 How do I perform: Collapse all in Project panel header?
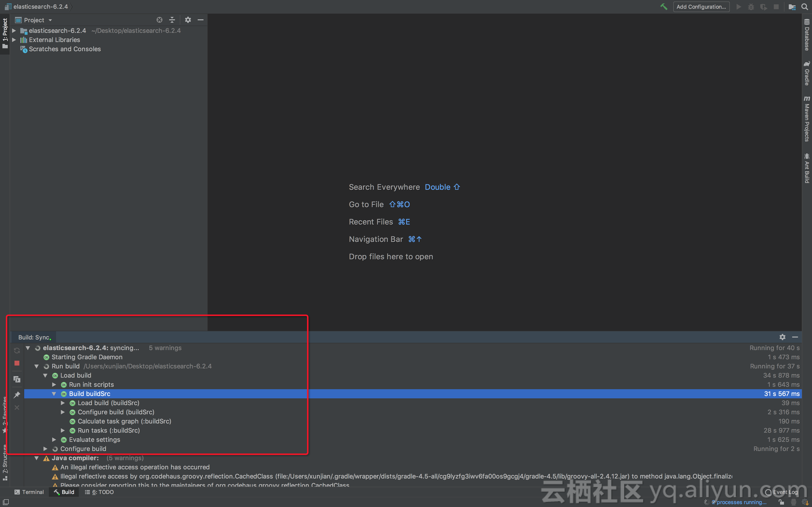pyautogui.click(x=172, y=20)
